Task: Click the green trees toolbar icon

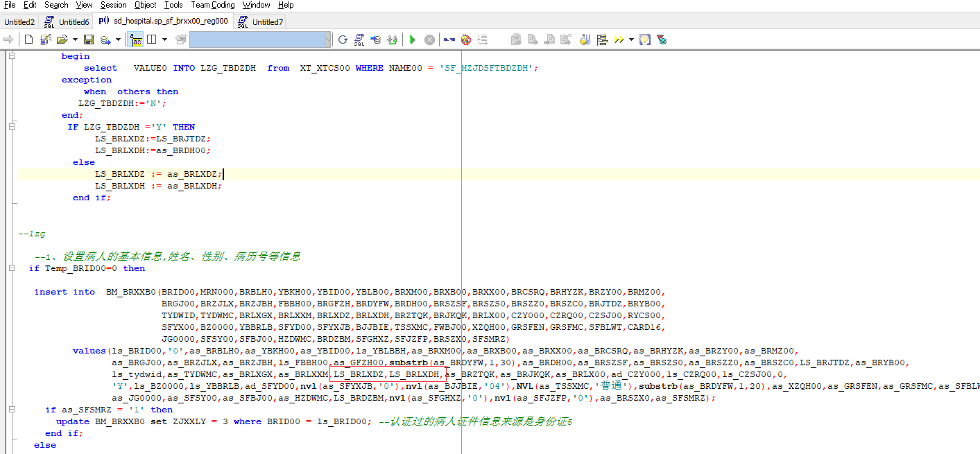Action: point(393,40)
